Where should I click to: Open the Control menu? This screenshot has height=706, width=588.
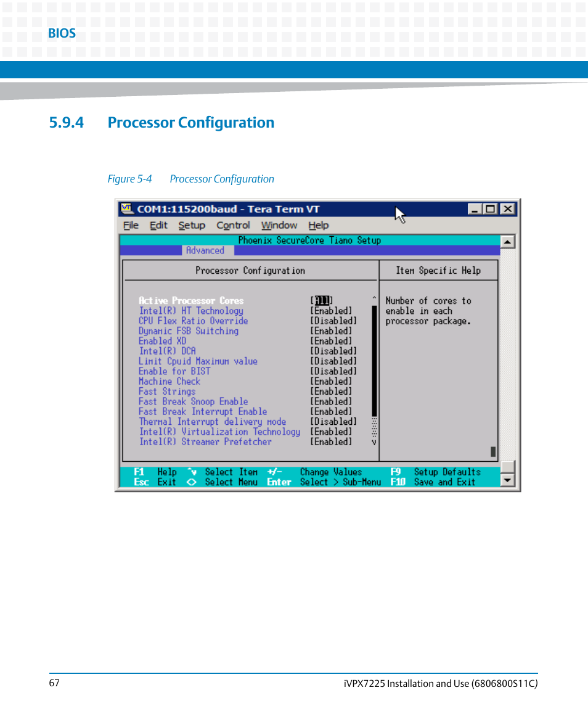(233, 225)
